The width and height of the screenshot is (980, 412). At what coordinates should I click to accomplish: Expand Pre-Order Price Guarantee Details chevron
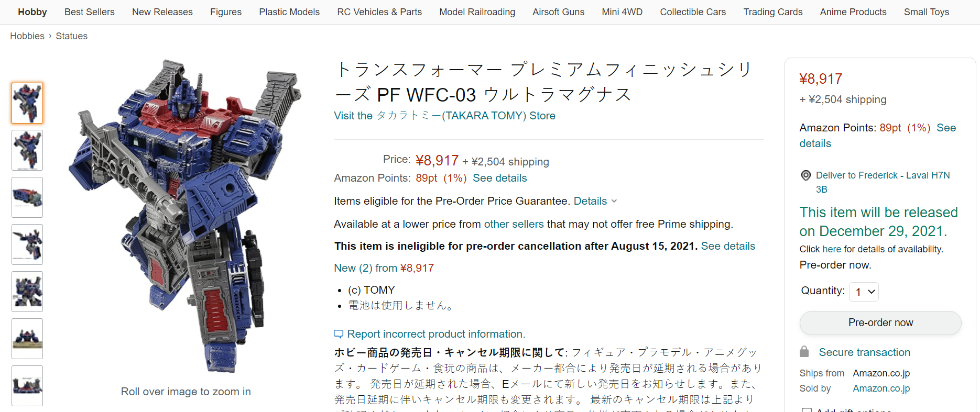point(614,201)
